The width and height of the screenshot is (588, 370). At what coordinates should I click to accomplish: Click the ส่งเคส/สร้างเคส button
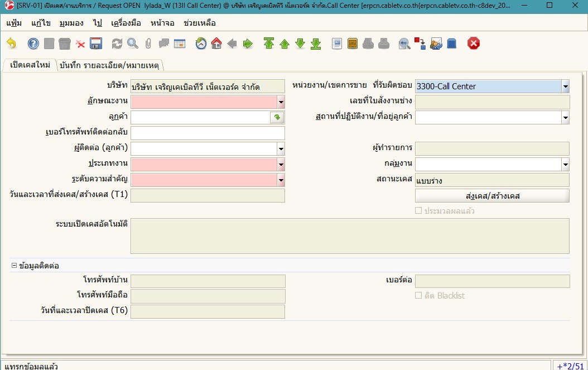[x=492, y=196]
